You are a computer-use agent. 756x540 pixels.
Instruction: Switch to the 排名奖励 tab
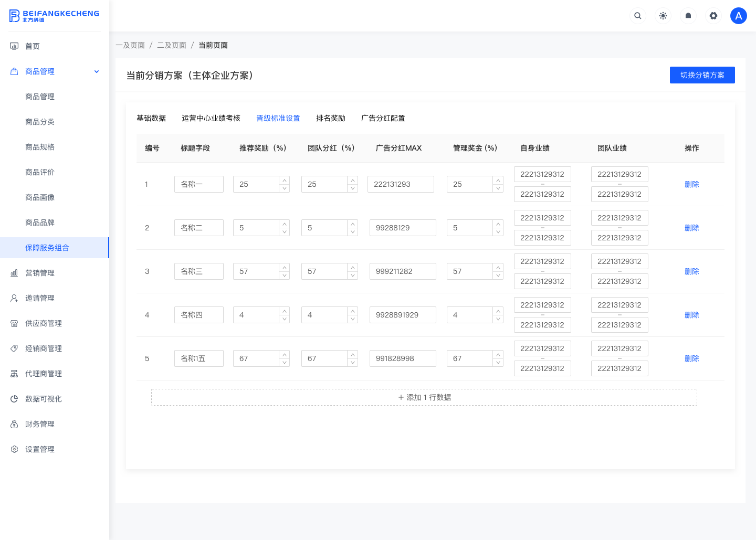click(x=331, y=118)
